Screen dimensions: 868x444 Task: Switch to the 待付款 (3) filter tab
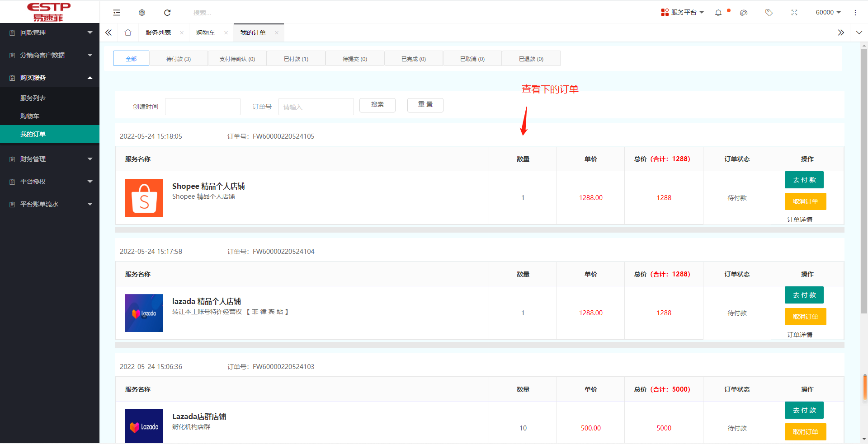point(179,59)
